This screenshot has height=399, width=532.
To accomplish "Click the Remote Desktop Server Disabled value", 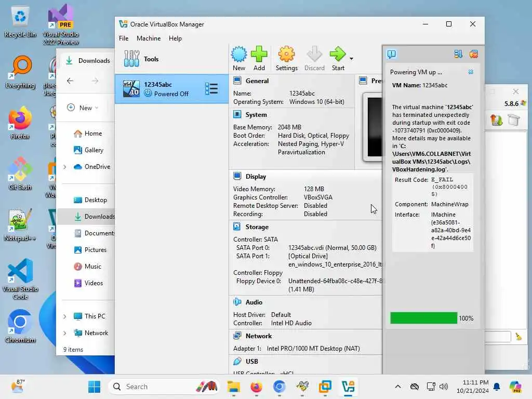I will coord(315,206).
